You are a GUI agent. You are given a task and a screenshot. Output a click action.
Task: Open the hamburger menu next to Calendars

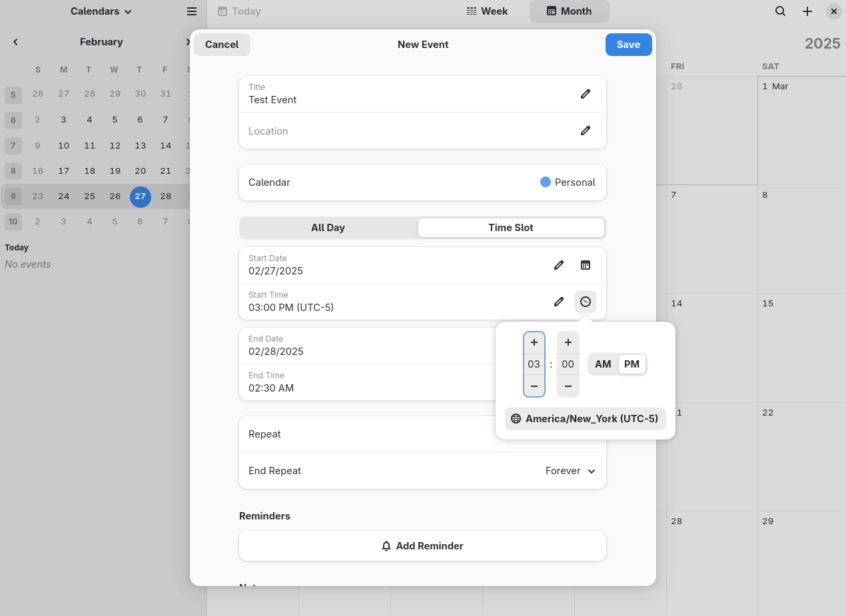[x=192, y=11]
